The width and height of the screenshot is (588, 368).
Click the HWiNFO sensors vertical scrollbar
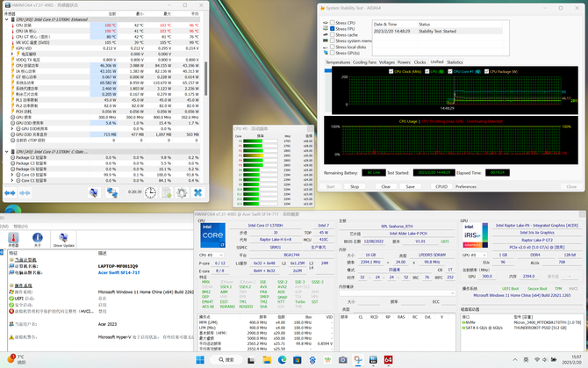tap(205, 79)
